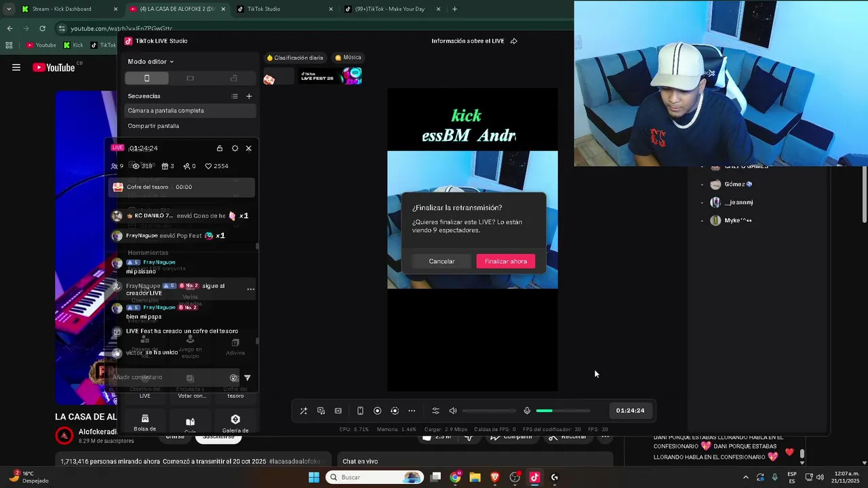Screen dimensions: 868x488
Task: Add a new sequence with plus icon
Action: [x=249, y=96]
